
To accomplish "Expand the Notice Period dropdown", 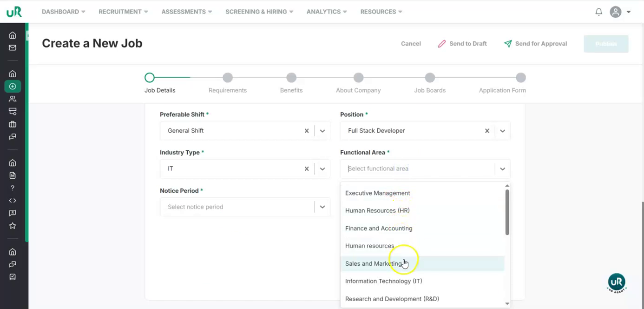I will pos(322,207).
